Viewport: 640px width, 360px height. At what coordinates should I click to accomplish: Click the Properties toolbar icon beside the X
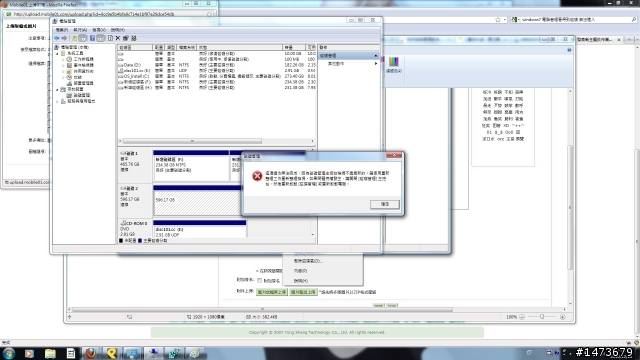126,38
